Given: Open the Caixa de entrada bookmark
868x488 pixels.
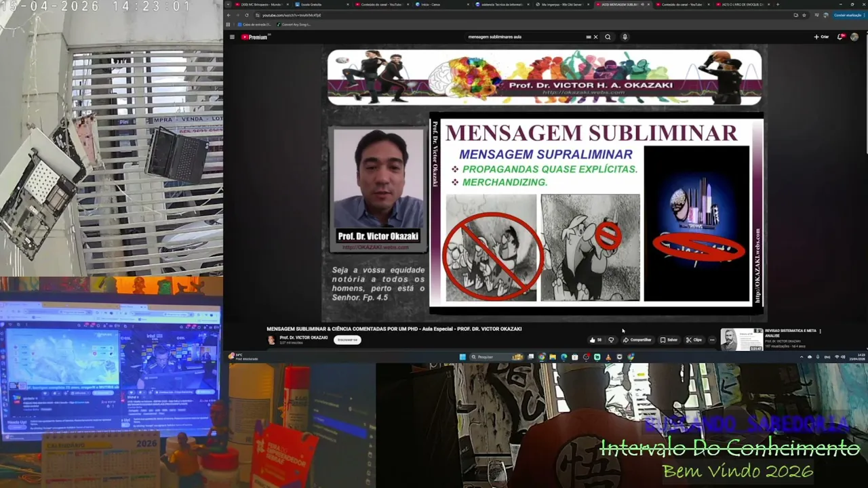Looking at the screenshot, I should click(x=253, y=24).
